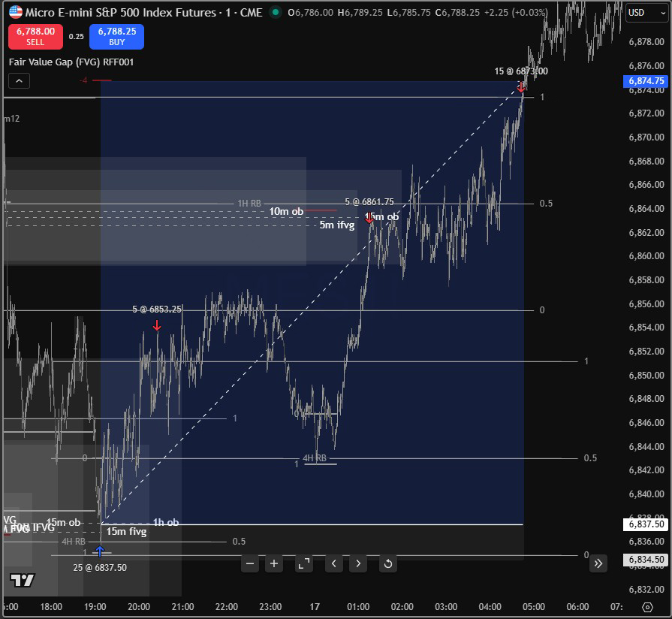Click the "5 @ 6861.75" trade label
This screenshot has height=619, width=672.
pyautogui.click(x=369, y=202)
